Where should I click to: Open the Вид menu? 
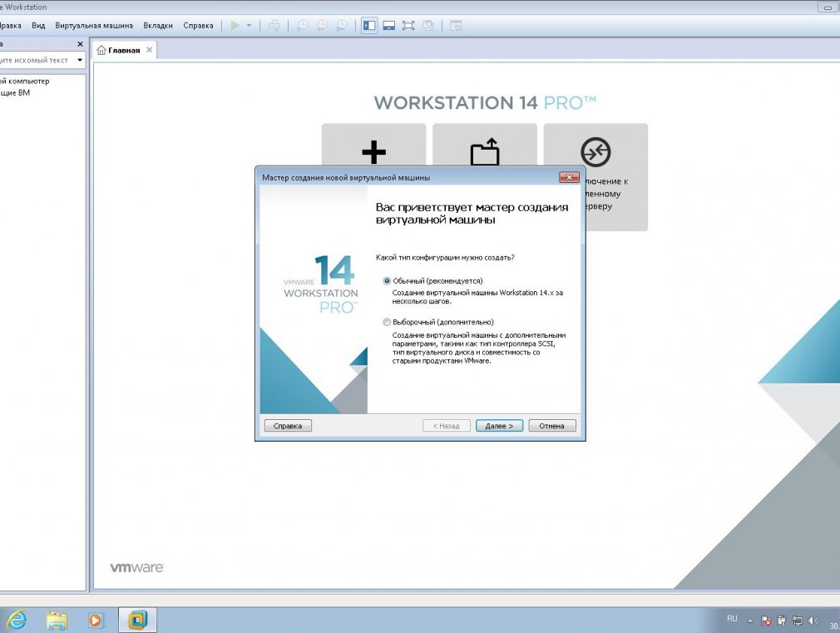click(x=38, y=25)
